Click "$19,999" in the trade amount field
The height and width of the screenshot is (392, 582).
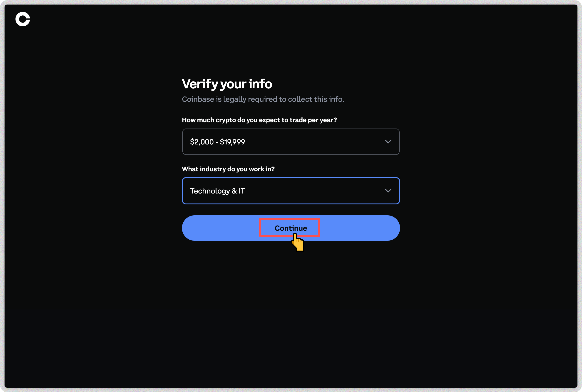click(x=232, y=142)
